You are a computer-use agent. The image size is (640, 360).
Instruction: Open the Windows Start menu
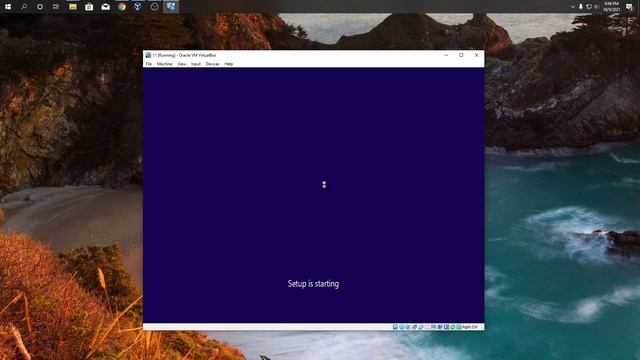[x=8, y=7]
